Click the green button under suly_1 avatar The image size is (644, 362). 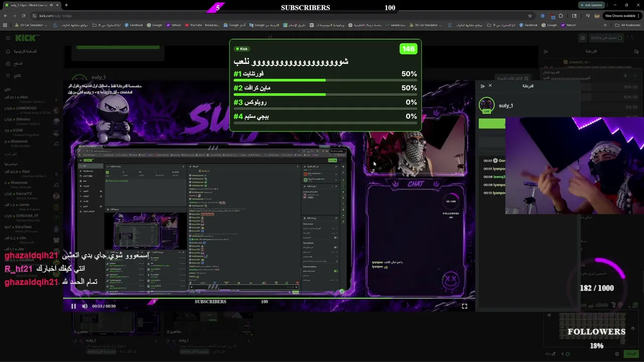[x=492, y=124]
